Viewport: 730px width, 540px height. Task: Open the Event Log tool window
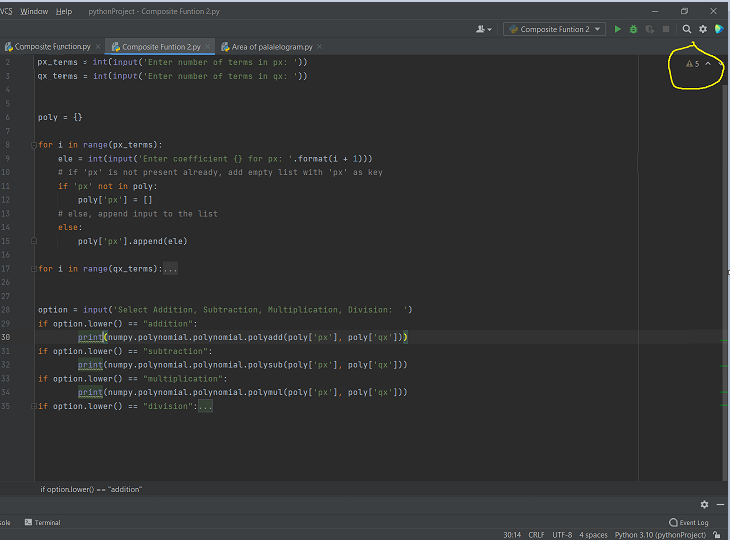(689, 522)
